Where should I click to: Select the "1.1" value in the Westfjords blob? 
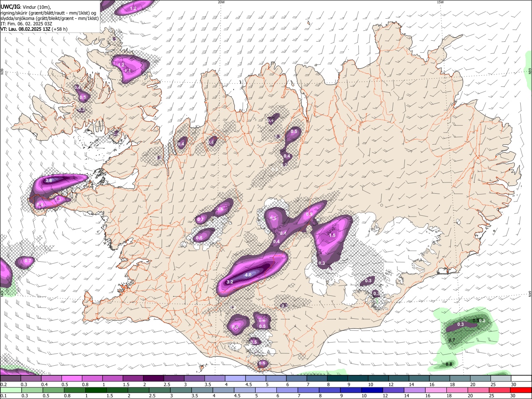point(128,71)
